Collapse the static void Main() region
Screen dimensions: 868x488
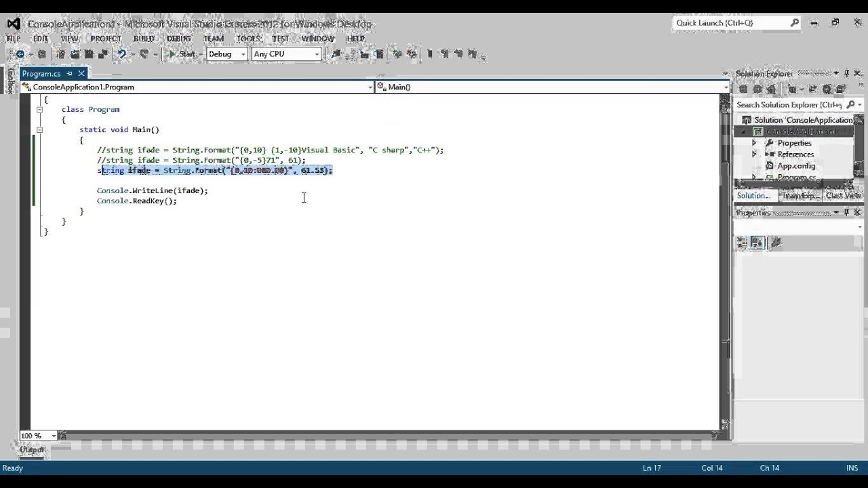click(x=39, y=129)
